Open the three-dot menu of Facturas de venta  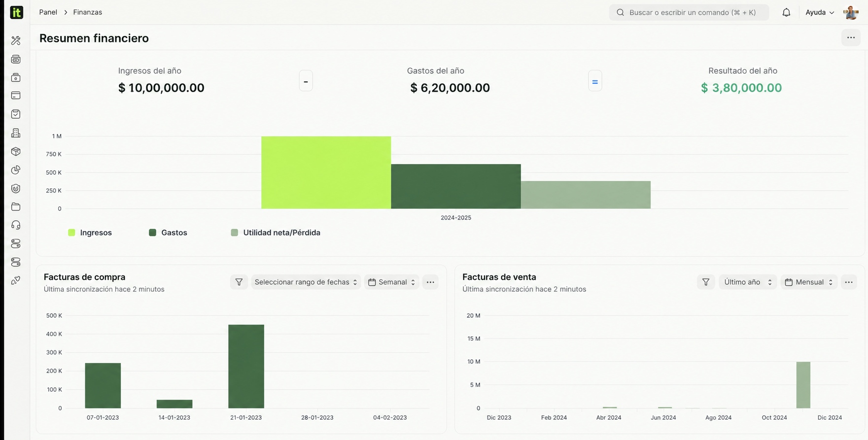[x=849, y=282]
